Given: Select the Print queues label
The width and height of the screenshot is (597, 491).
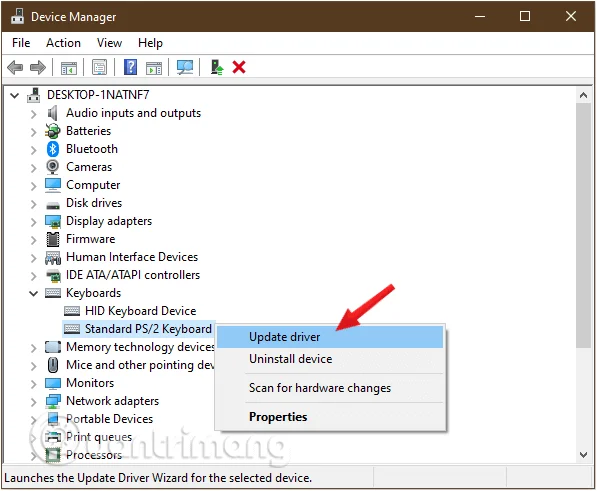Looking at the screenshot, I should [x=99, y=437].
